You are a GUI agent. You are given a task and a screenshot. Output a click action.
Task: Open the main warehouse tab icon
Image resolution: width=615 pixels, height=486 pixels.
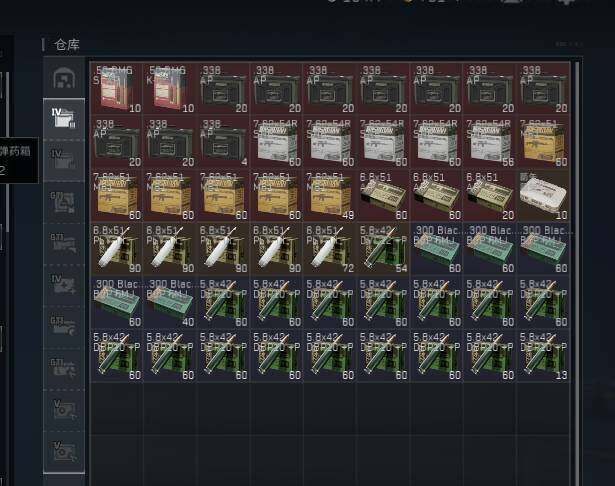pyautogui.click(x=64, y=77)
